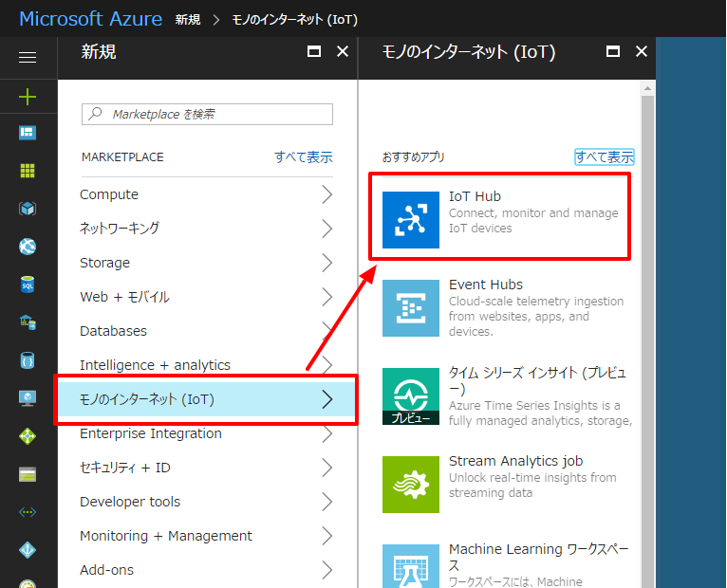Open Virtual networks dotted-arrows icon
This screenshot has width=727, height=588.
[28, 512]
